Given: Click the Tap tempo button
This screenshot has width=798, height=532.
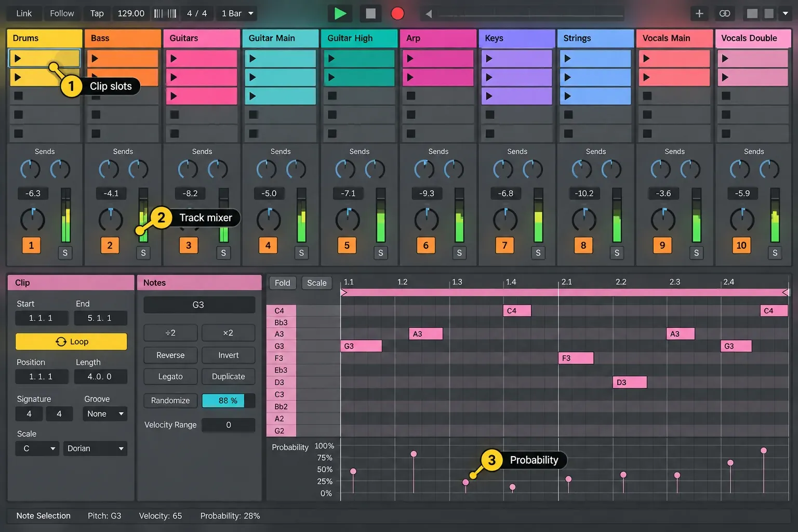Looking at the screenshot, I should click(97, 14).
